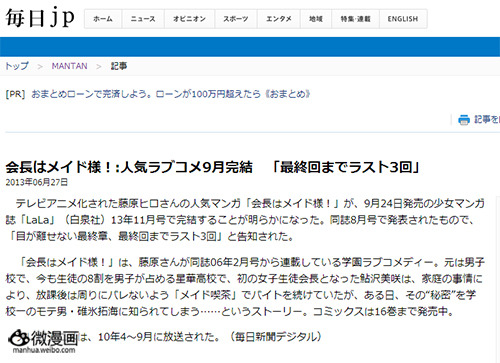Open the ホーム navigation tab
Screen dimensions: 500x363
coord(103,19)
